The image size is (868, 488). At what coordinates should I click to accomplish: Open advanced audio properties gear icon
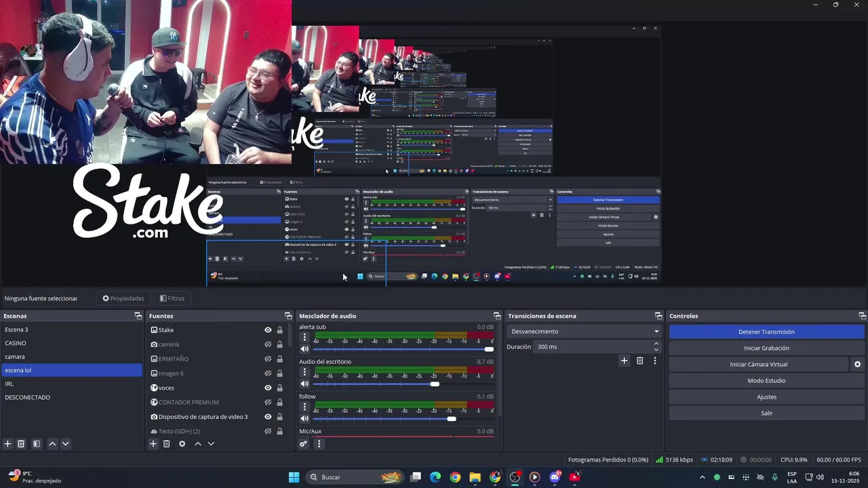(x=303, y=444)
